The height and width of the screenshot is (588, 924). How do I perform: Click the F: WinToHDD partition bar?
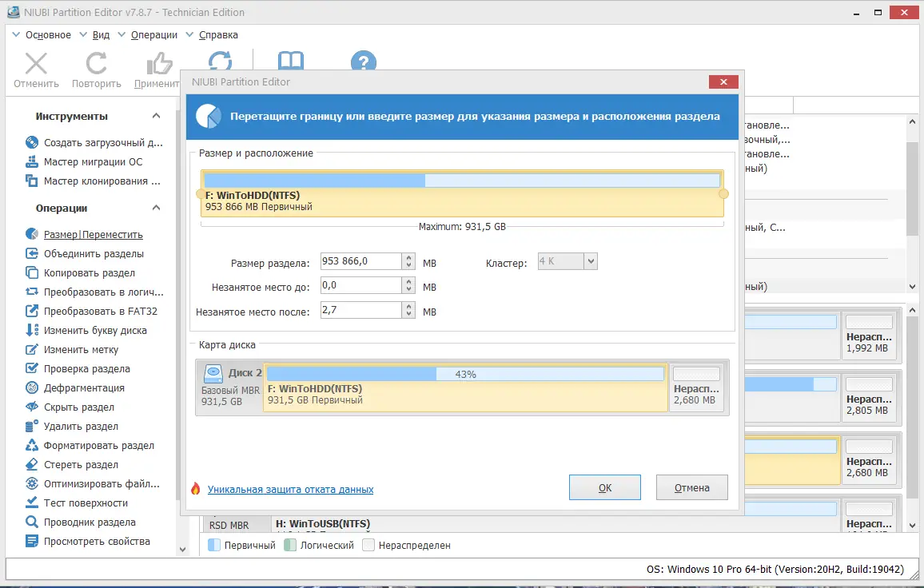(462, 194)
